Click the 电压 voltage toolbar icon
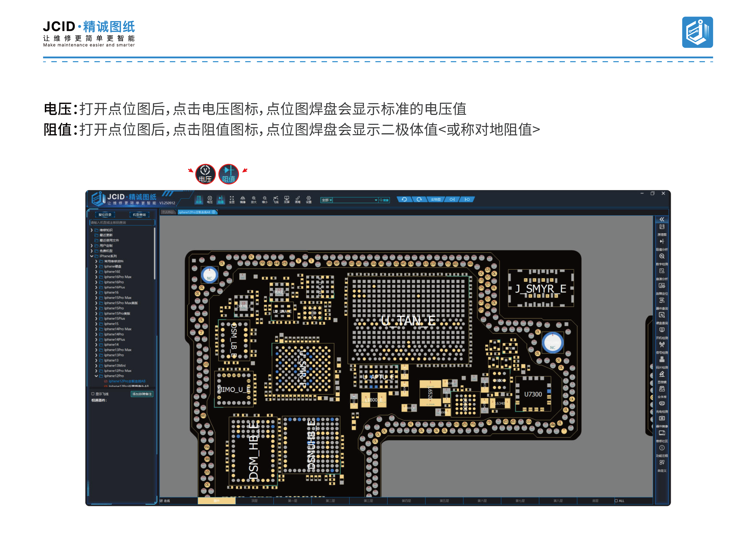 (x=209, y=199)
